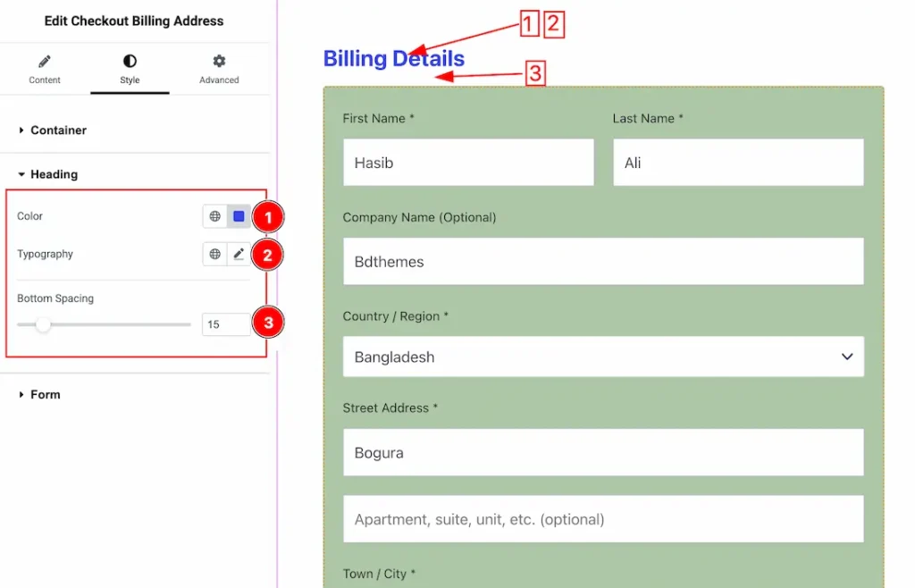Click the Bottom Spacing slider handle
The image size is (915, 588).
tap(43, 324)
